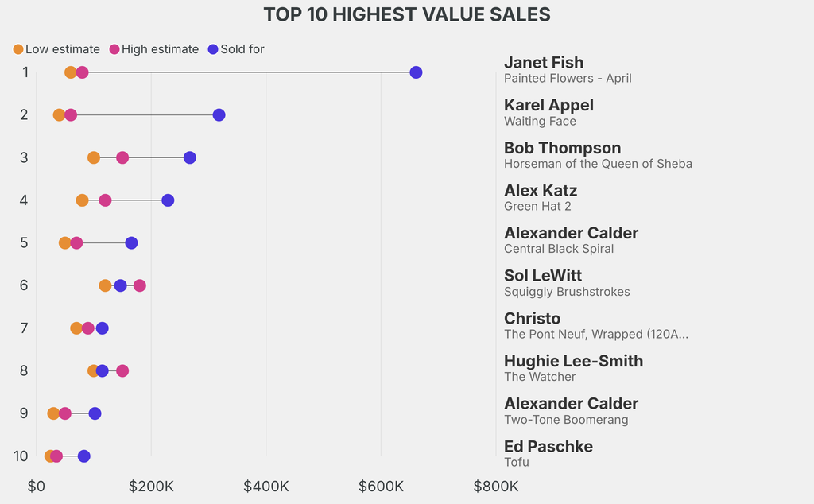This screenshot has height=504, width=814.
Task: Select row 9 blue sold-for dot
Action: point(95,413)
